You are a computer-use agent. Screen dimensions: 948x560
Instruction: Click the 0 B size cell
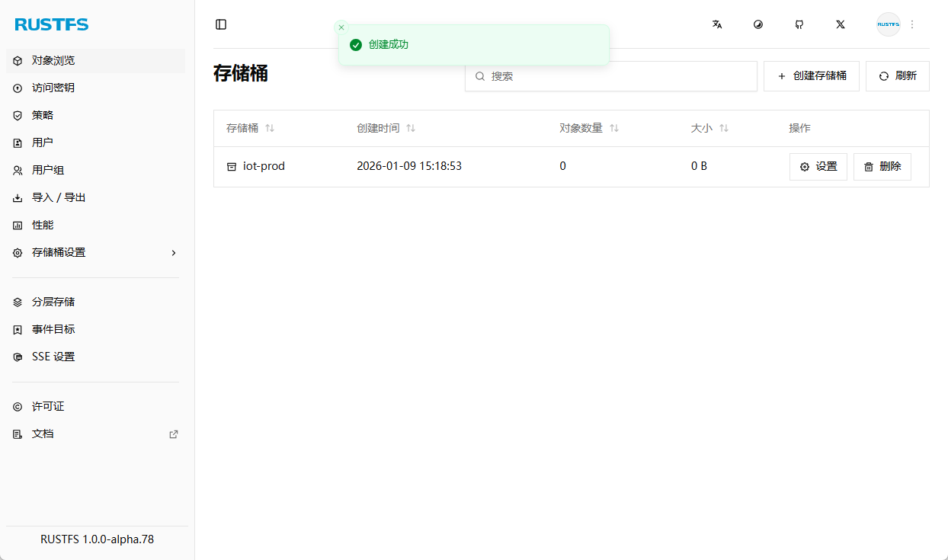pos(699,166)
